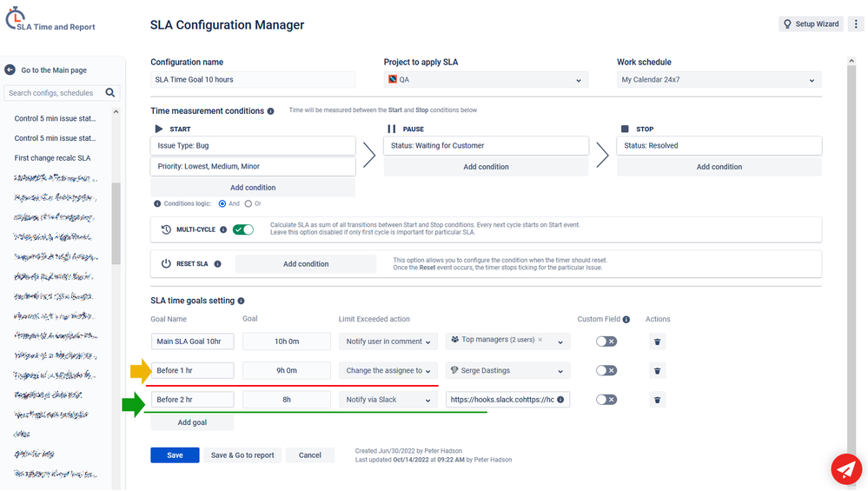Delete the Before 2 hr goal row
868x491 pixels.
coord(657,400)
